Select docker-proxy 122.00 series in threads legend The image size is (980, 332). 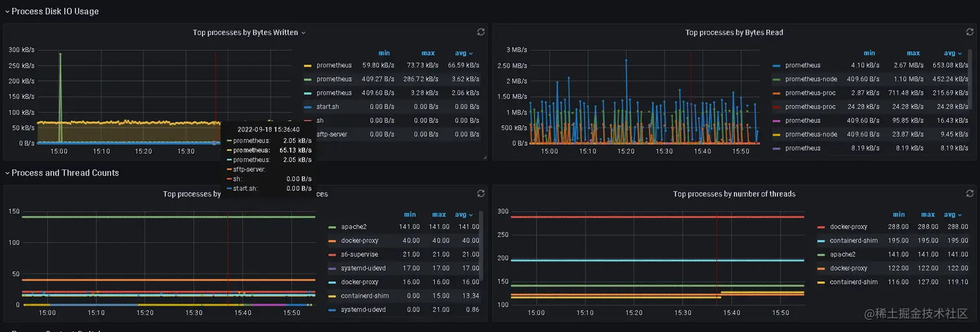click(x=848, y=268)
